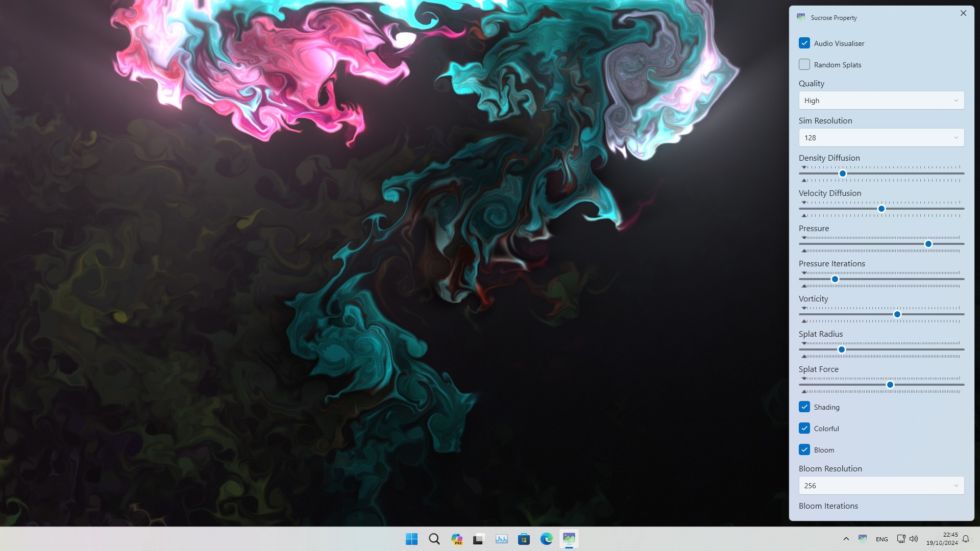This screenshot has height=551, width=980.
Task: Click the Pressure slider handle
Action: (928, 244)
